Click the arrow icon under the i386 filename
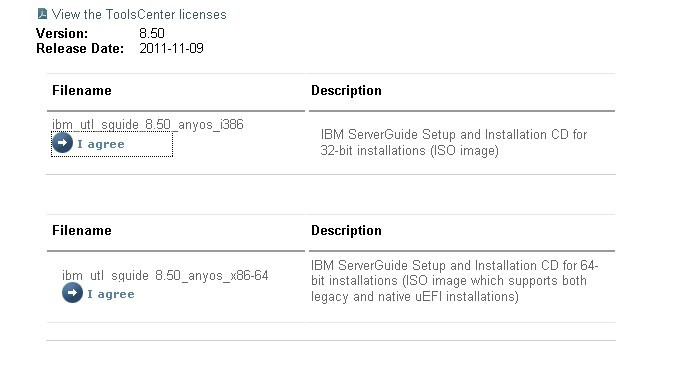The width and height of the screenshot is (677, 369). 62,143
